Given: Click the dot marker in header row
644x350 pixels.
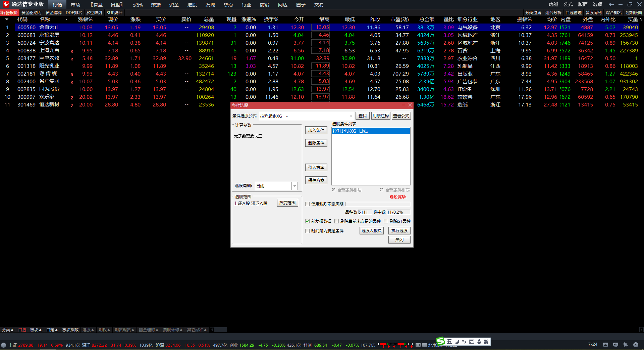Looking at the screenshot, I should [66, 19].
